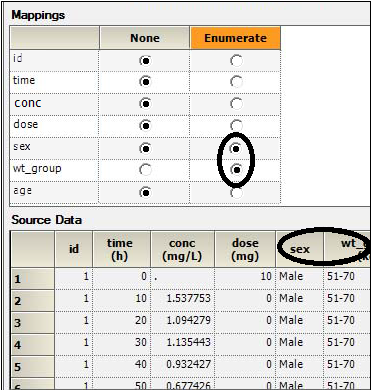Click the Enumerate column header
Image resolution: width=372 pixels, height=391 pixels.
point(235,38)
